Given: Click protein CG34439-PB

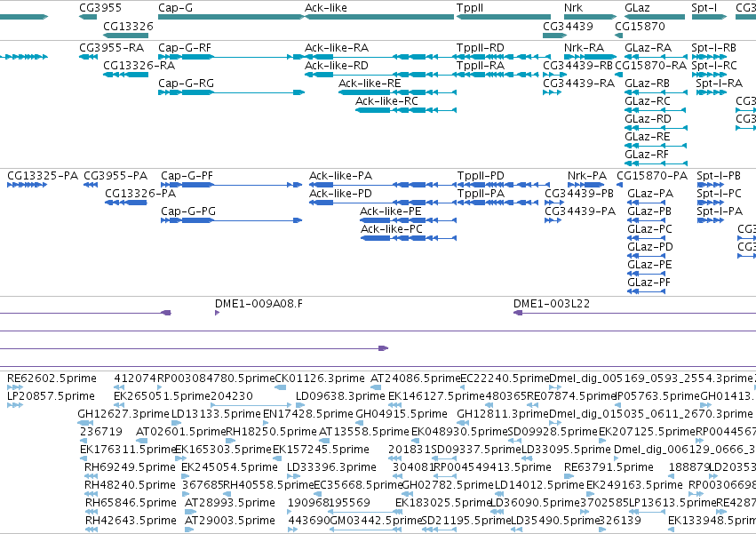Looking at the screenshot, I should point(579,194).
